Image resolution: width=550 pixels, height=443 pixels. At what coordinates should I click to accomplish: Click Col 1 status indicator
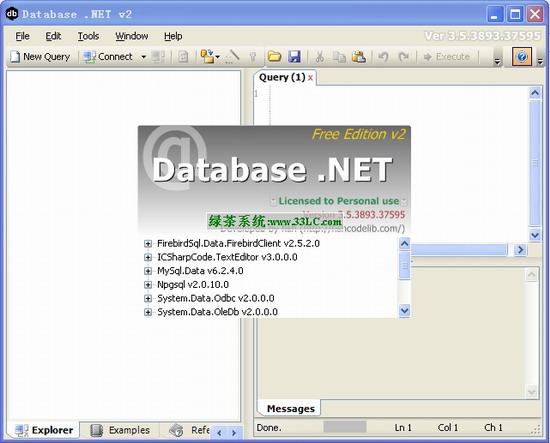click(x=448, y=428)
